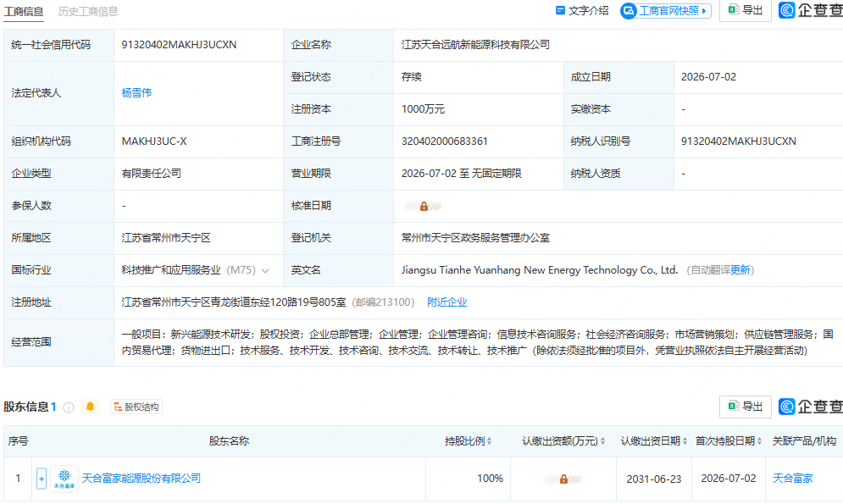The image size is (843, 504).
Task: Click registration status 存续 value
Action: [411, 77]
